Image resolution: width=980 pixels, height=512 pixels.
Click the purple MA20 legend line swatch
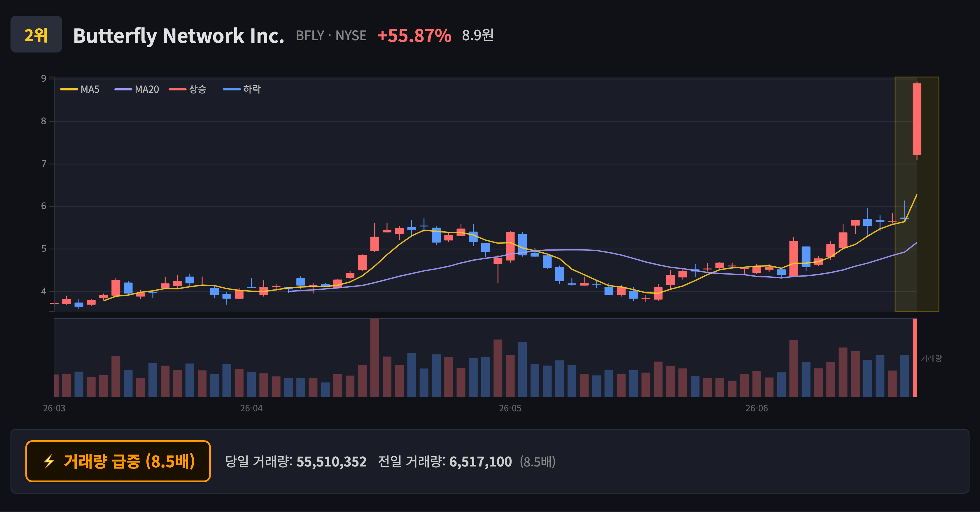point(123,89)
